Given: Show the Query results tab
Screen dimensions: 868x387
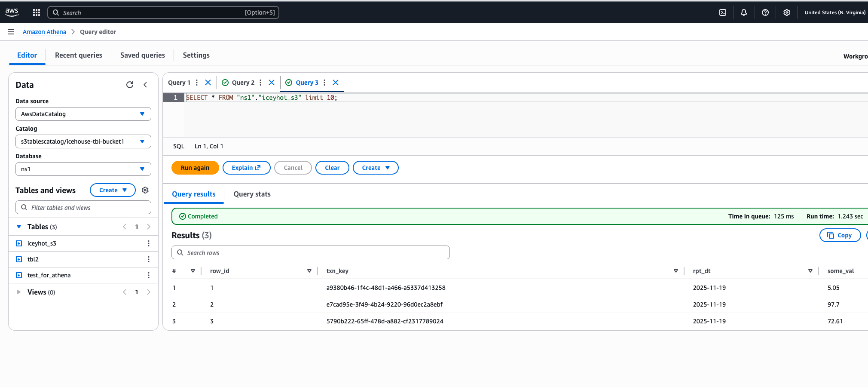Looking at the screenshot, I should (x=194, y=194).
